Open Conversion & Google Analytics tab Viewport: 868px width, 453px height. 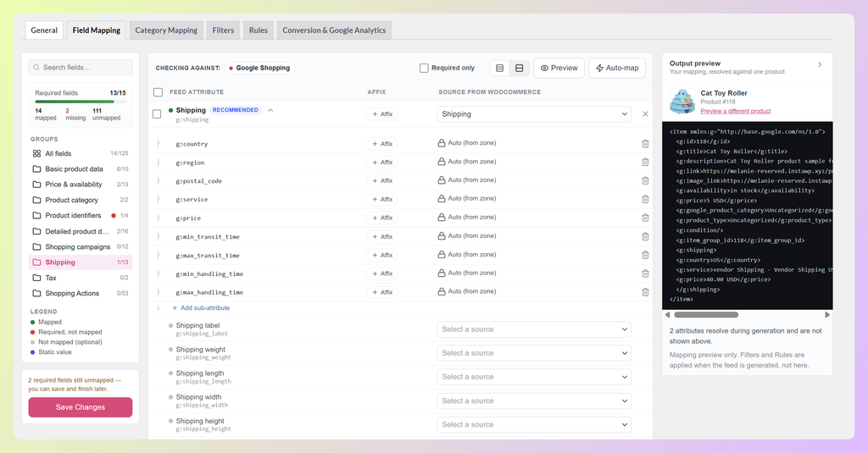point(334,30)
